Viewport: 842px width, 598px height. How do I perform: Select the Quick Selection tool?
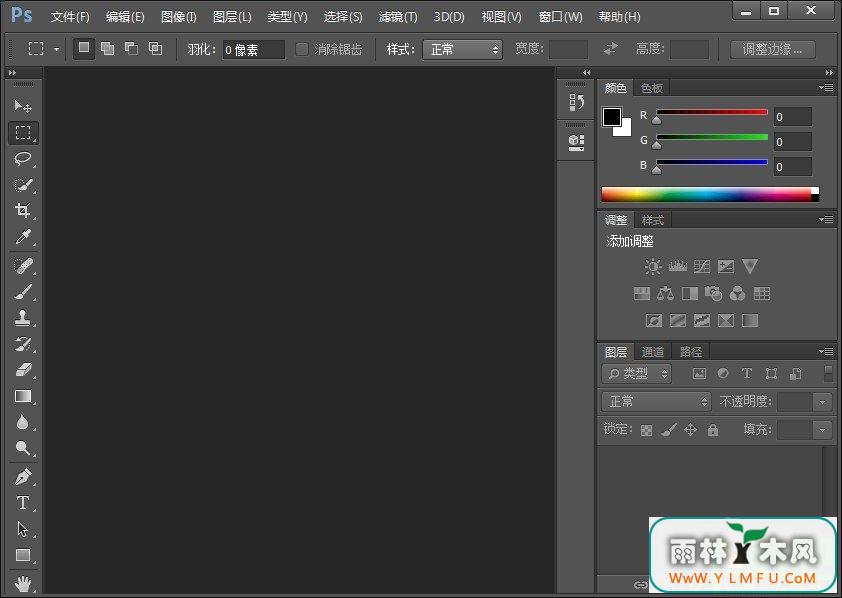pos(23,185)
